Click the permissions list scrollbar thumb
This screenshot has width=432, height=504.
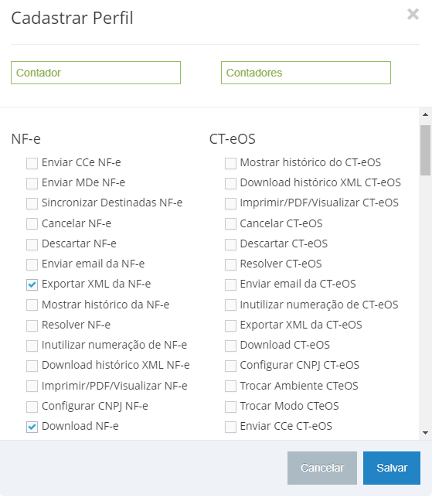tap(425, 150)
